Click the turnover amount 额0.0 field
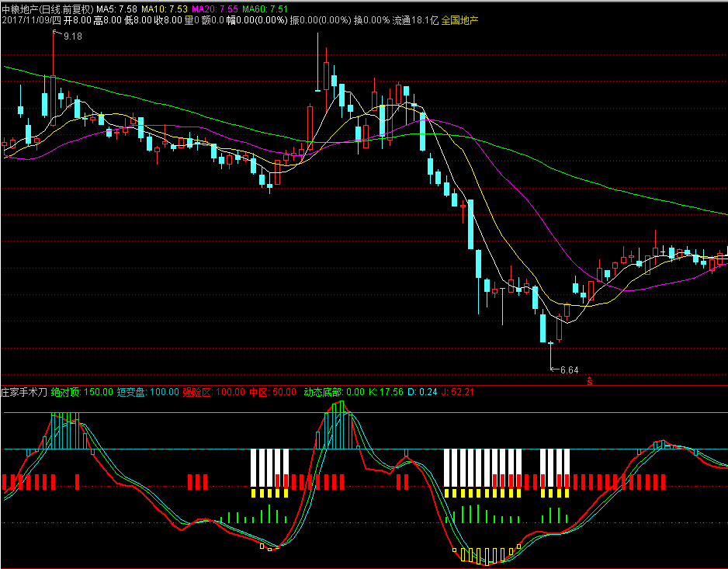This screenshot has height=569, width=728. pos(213,20)
